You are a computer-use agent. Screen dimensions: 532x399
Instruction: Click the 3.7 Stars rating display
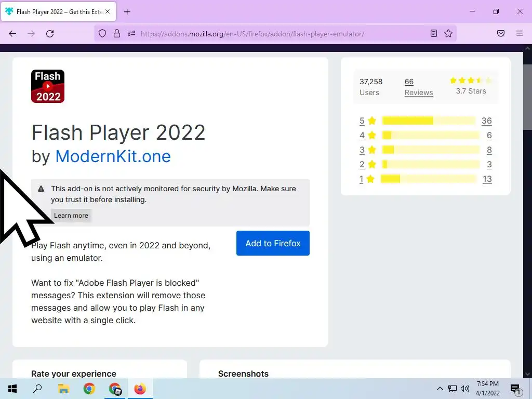point(471,86)
